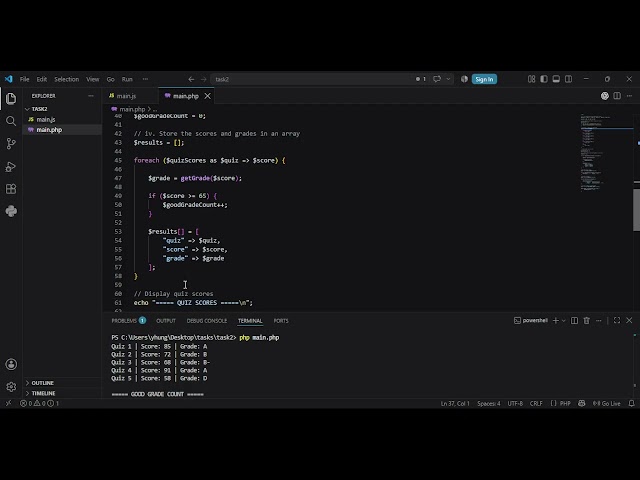
Task: Click the editor's top-right round icon
Action: pos(605,96)
